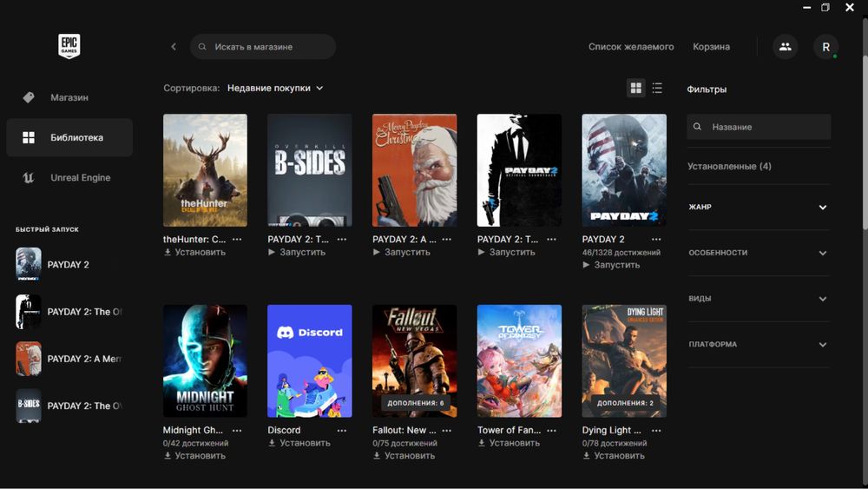This screenshot has height=489, width=868.
Task: Open options menu for Discord
Action: (x=341, y=430)
